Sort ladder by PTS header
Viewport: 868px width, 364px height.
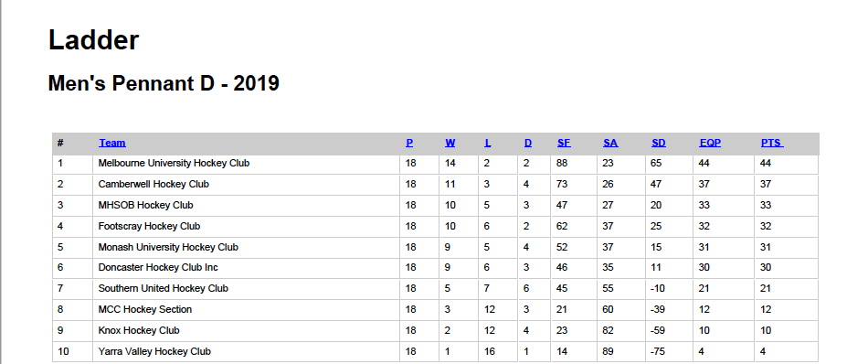(x=772, y=143)
